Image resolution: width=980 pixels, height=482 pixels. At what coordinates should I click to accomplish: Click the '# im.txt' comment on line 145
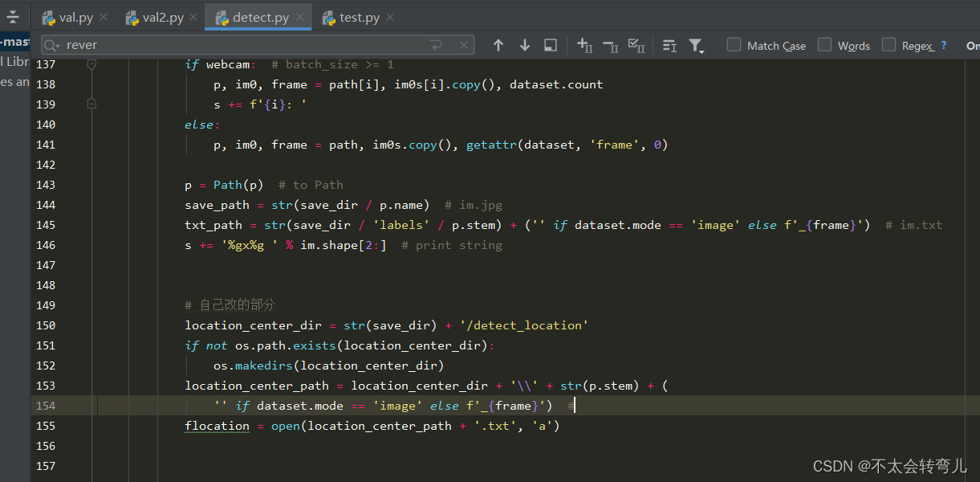click(914, 225)
